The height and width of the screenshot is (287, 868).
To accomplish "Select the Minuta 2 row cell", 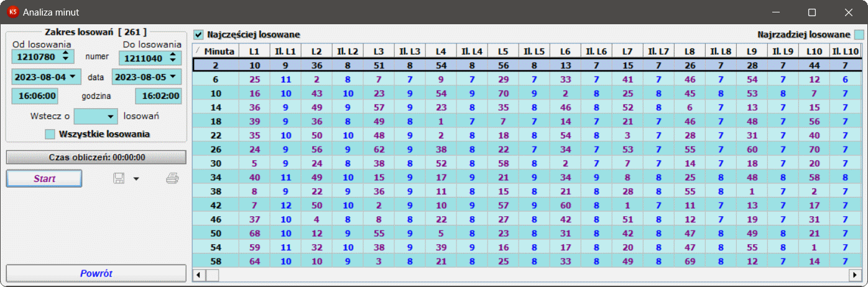I will 215,65.
